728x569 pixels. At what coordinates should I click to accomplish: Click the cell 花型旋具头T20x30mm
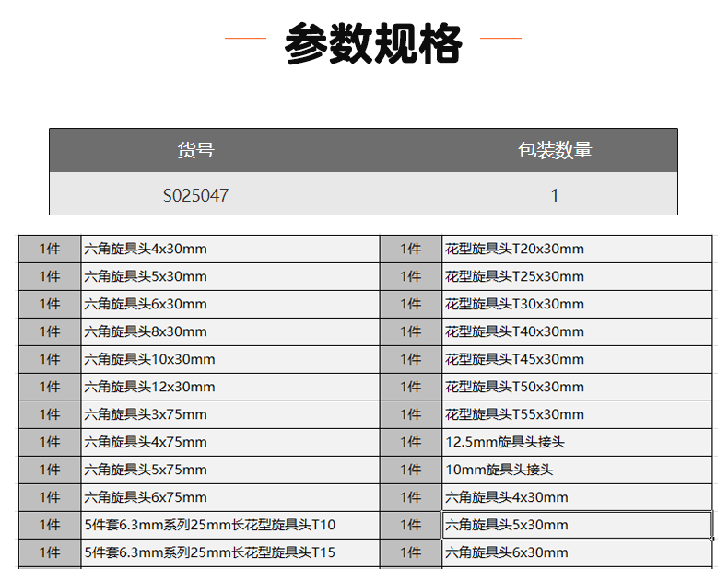pyautogui.click(x=577, y=249)
